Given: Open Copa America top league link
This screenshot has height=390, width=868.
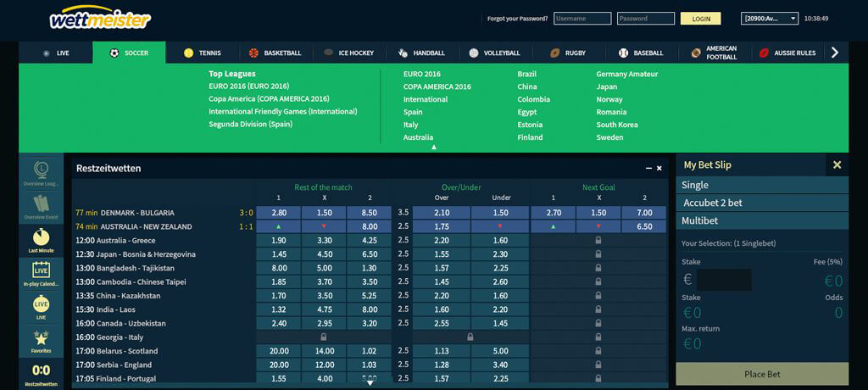Looking at the screenshot, I should [x=269, y=98].
